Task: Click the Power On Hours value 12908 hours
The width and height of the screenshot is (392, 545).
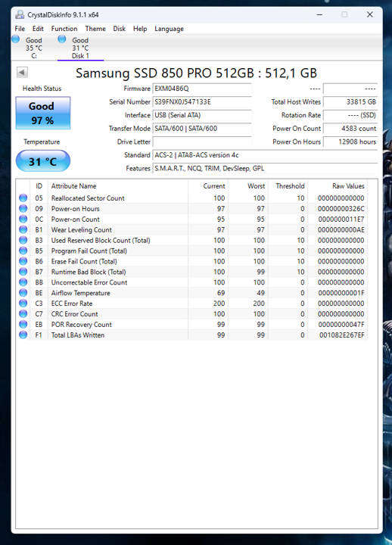Action: coord(350,142)
